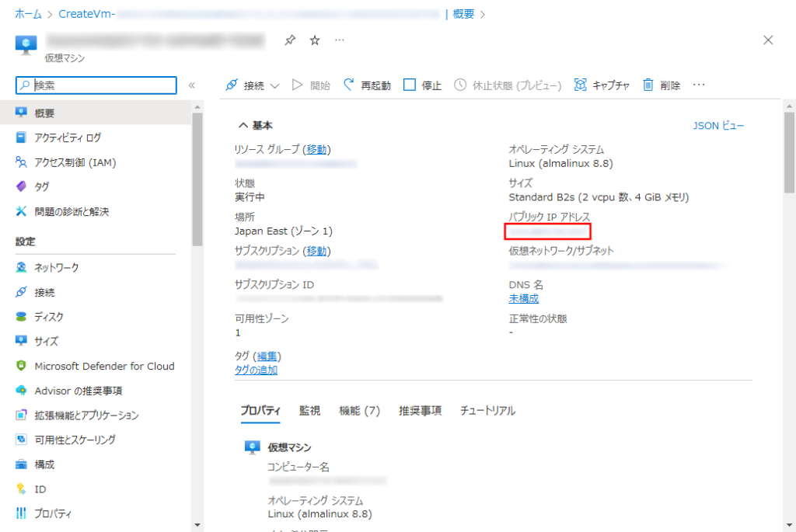
Task: Switch to the 機能 (7) tab
Action: click(x=359, y=411)
